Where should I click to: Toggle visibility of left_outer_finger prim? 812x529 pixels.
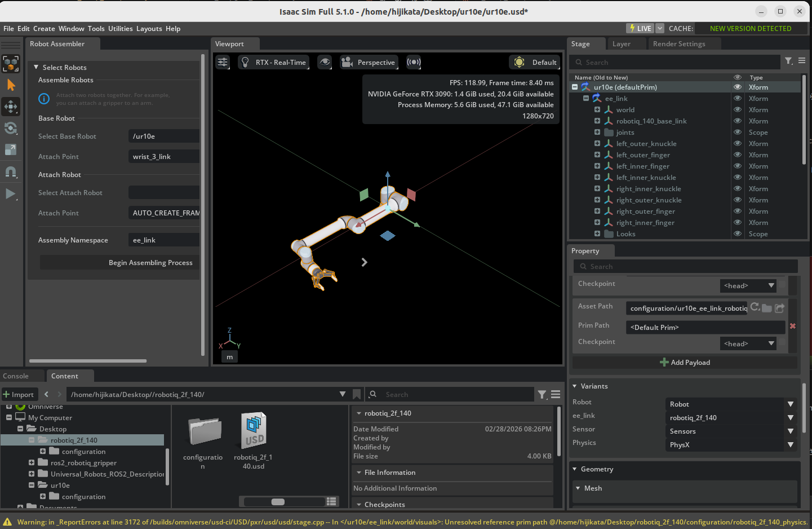point(737,155)
